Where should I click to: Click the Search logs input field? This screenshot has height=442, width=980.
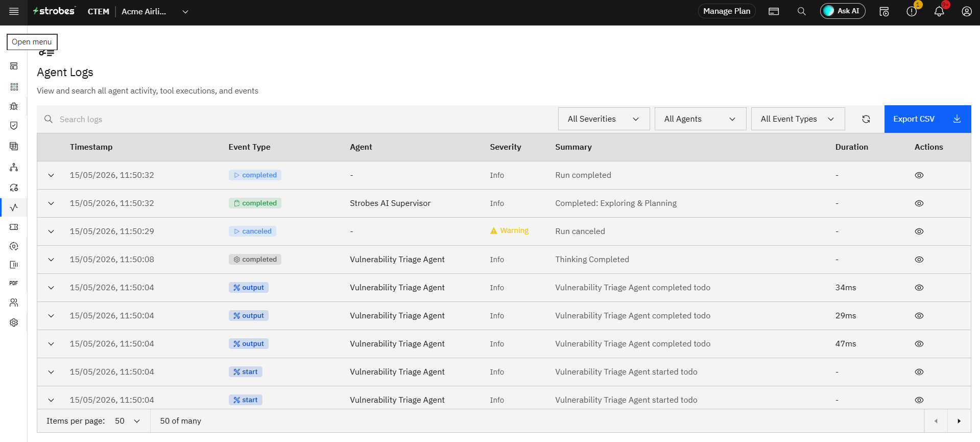296,119
